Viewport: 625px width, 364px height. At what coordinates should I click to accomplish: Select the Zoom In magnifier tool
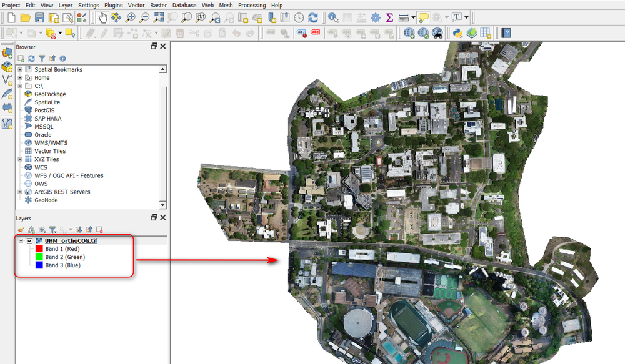(130, 18)
